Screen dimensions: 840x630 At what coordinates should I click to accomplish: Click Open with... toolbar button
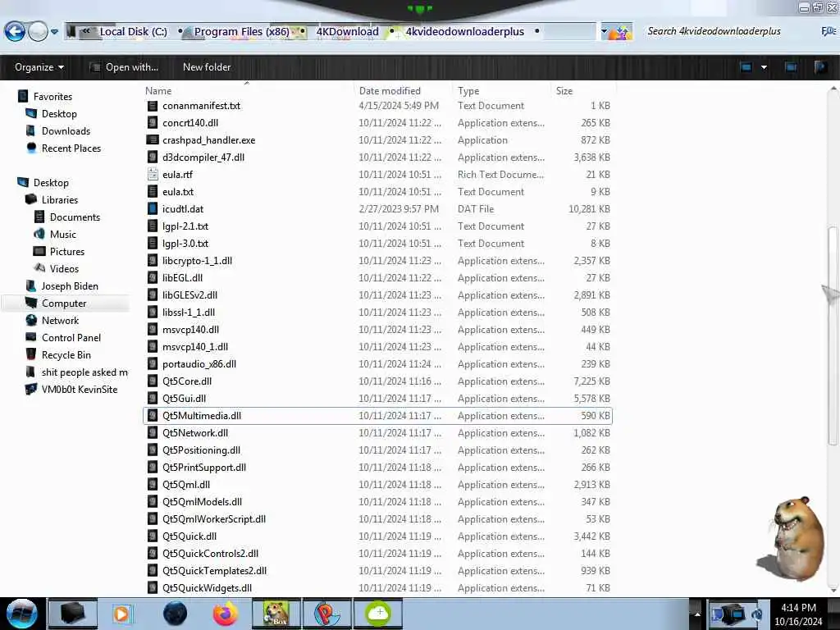pyautogui.click(x=125, y=67)
